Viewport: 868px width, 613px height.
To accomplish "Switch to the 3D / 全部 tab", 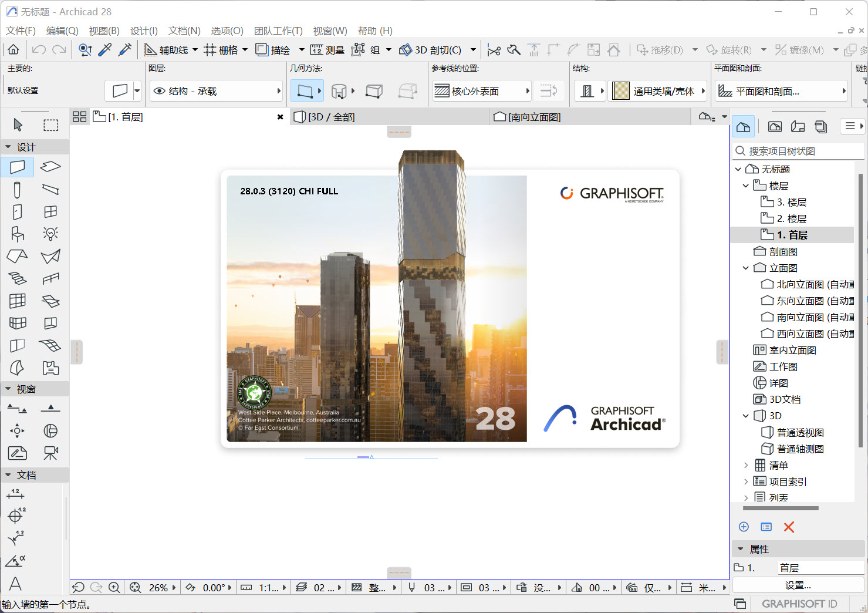I will (390, 117).
